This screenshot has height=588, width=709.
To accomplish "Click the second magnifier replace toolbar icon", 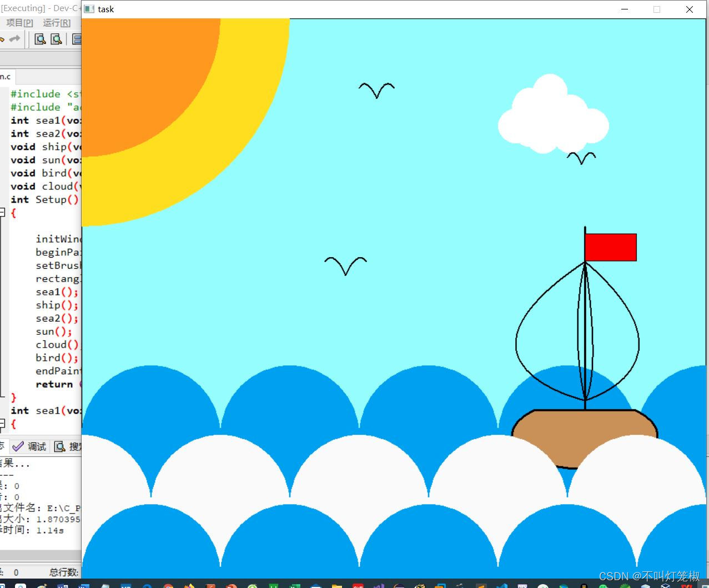I will pos(56,39).
